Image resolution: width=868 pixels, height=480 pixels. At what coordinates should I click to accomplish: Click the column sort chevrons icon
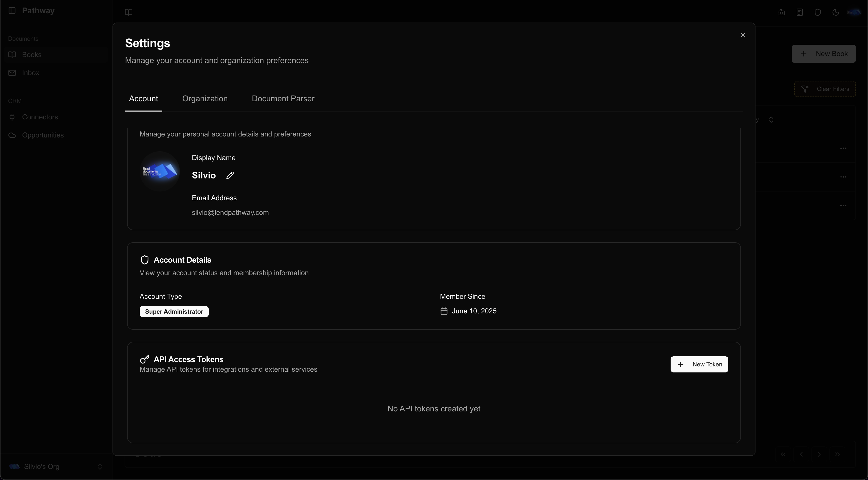pyautogui.click(x=771, y=120)
